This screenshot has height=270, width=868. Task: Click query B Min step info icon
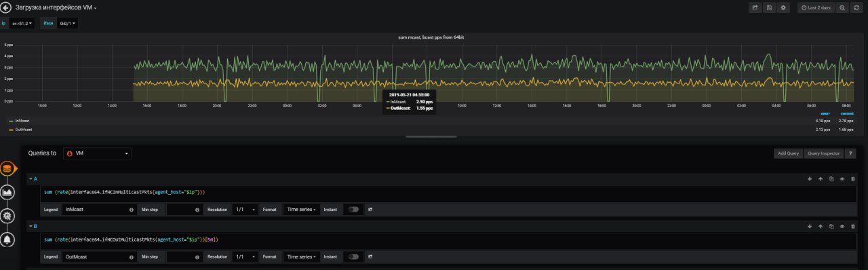[197, 257]
